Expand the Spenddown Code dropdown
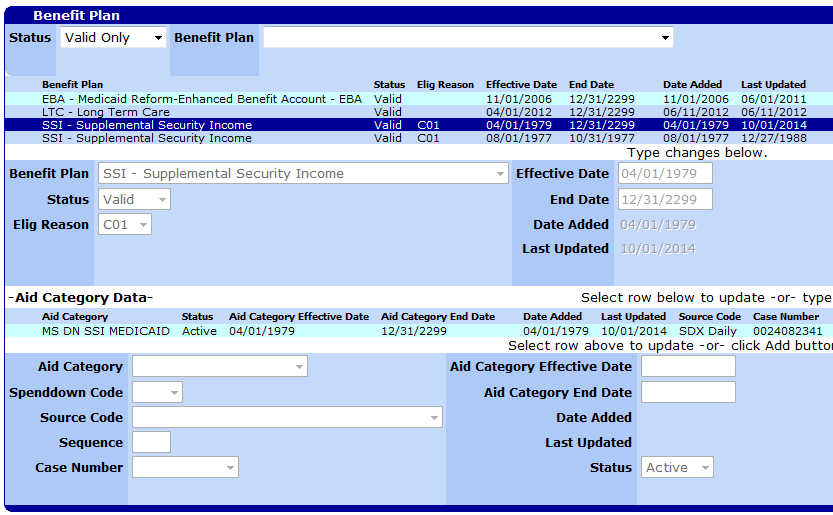The height and width of the screenshot is (515, 833). pos(157,393)
